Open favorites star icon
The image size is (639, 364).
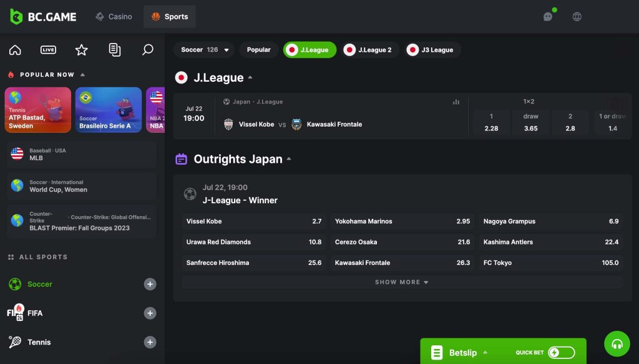(x=82, y=50)
